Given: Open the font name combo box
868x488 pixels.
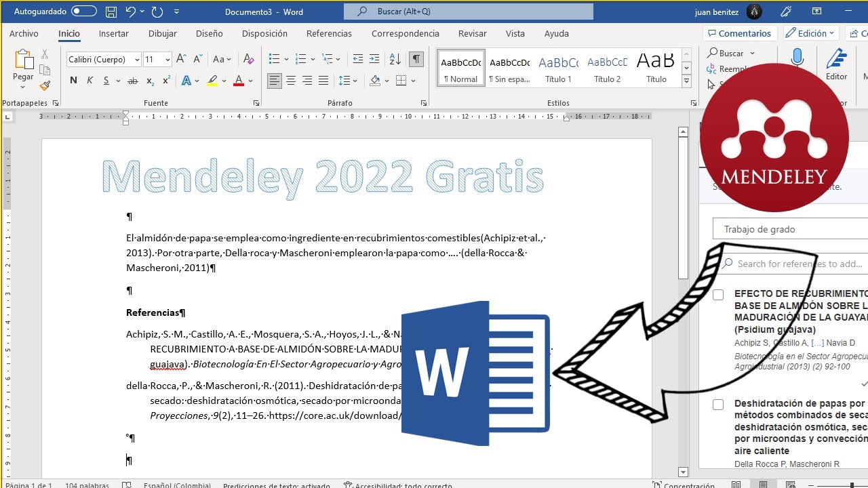Looking at the screenshot, I should tap(104, 60).
